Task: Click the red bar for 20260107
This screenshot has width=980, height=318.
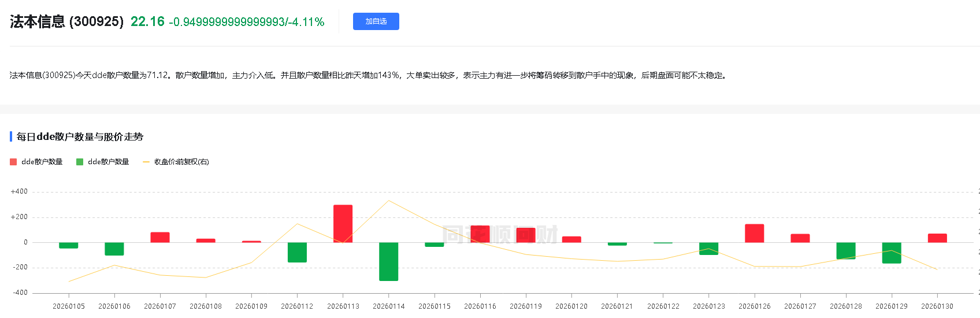Action: 160,237
